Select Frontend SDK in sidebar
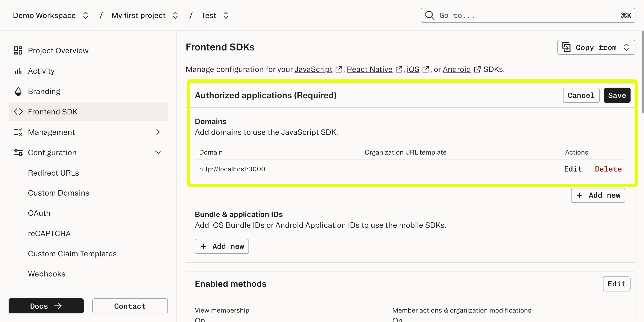The image size is (644, 322). (88, 111)
